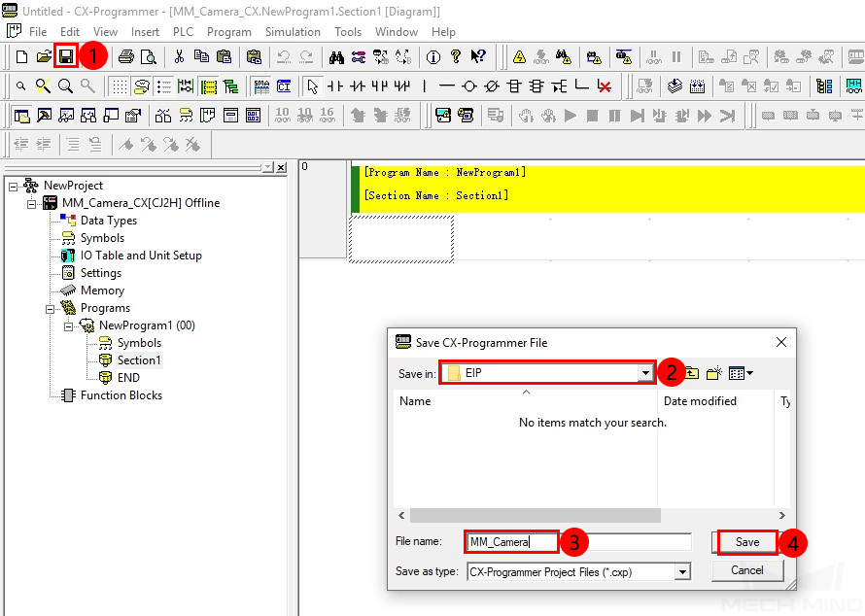
Task: Click the red X delete line icon
Action: pos(605,86)
